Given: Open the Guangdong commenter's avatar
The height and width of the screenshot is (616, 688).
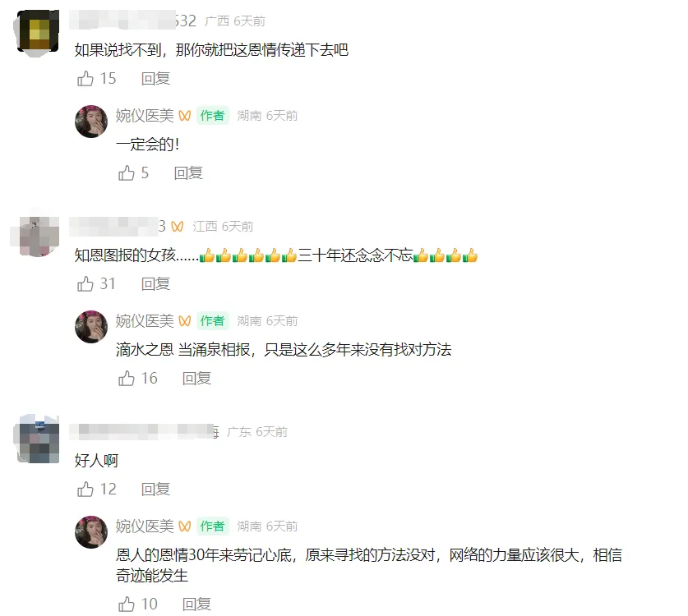Looking at the screenshot, I should click(x=38, y=439).
